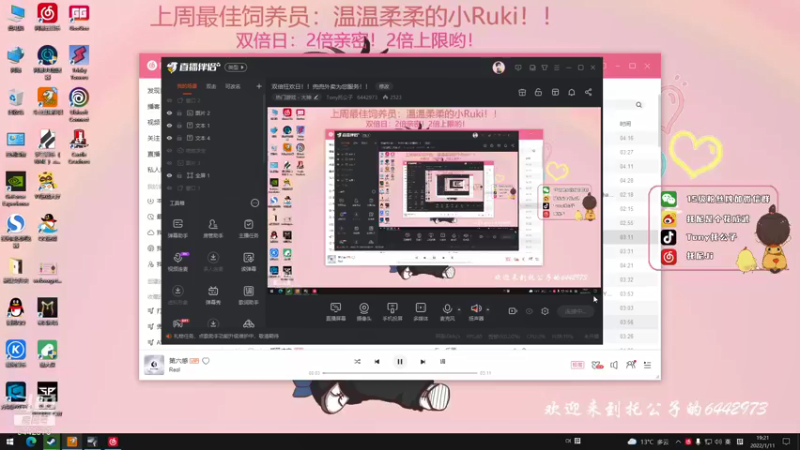
Task: Open the taskbar clock and date
Action: 762,441
